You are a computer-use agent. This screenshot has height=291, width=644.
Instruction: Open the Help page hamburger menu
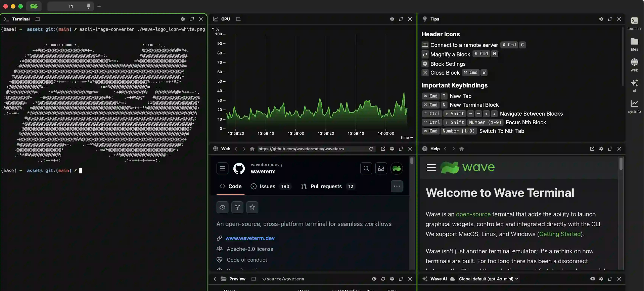[431, 168]
